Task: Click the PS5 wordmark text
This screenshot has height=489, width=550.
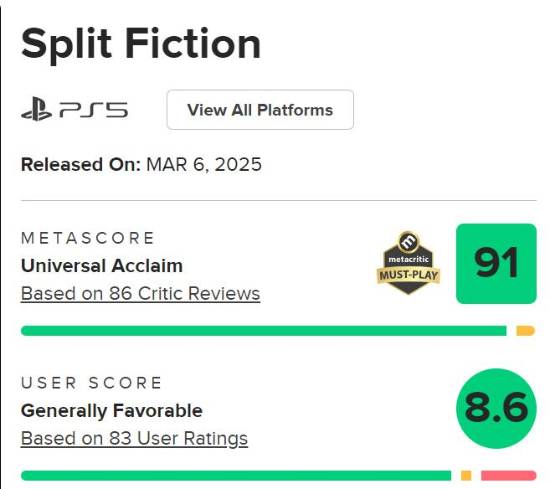Action: pyautogui.click(x=94, y=110)
